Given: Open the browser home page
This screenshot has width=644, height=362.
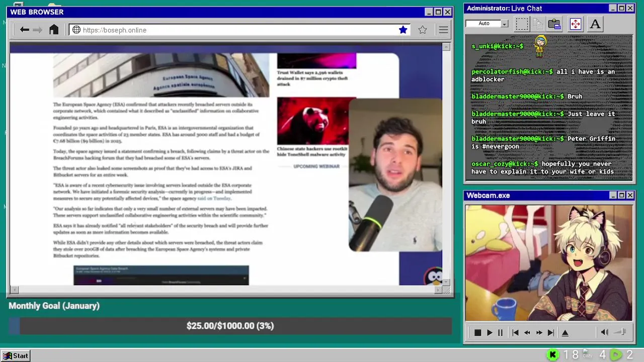Looking at the screenshot, I should [54, 30].
